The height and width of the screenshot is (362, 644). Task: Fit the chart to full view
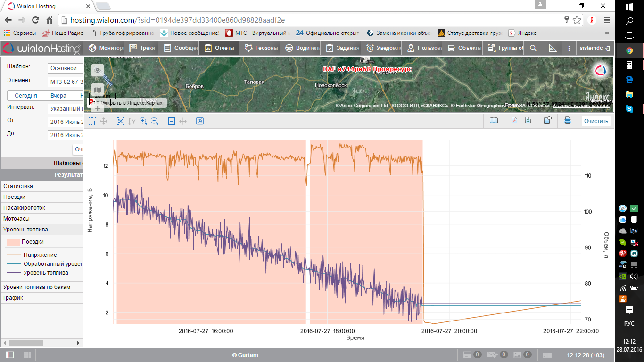(121, 121)
